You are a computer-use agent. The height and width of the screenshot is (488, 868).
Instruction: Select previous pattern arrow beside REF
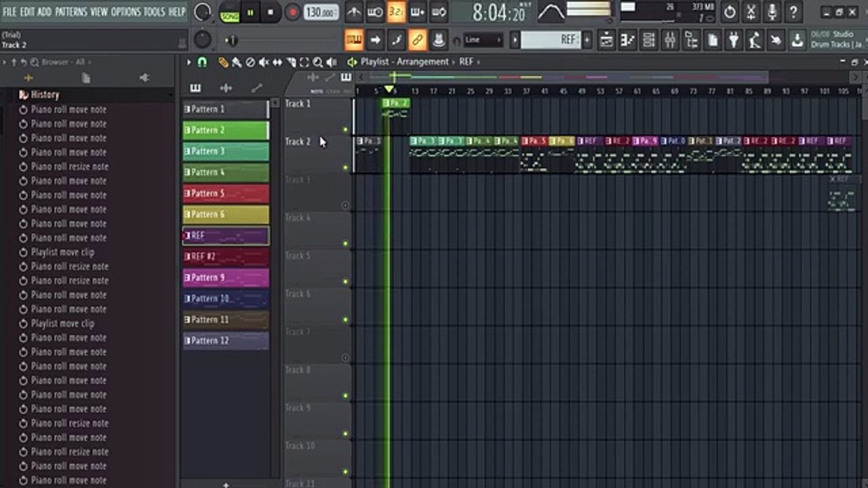point(515,40)
